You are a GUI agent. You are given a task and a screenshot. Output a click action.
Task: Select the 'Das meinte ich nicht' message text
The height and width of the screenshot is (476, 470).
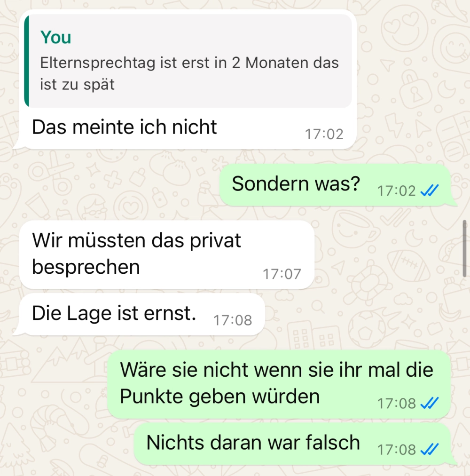pyautogui.click(x=125, y=127)
